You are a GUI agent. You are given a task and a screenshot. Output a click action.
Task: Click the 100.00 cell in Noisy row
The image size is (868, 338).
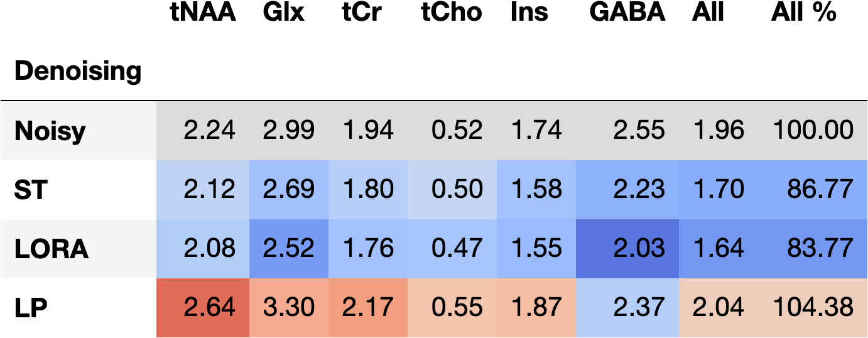click(x=813, y=131)
